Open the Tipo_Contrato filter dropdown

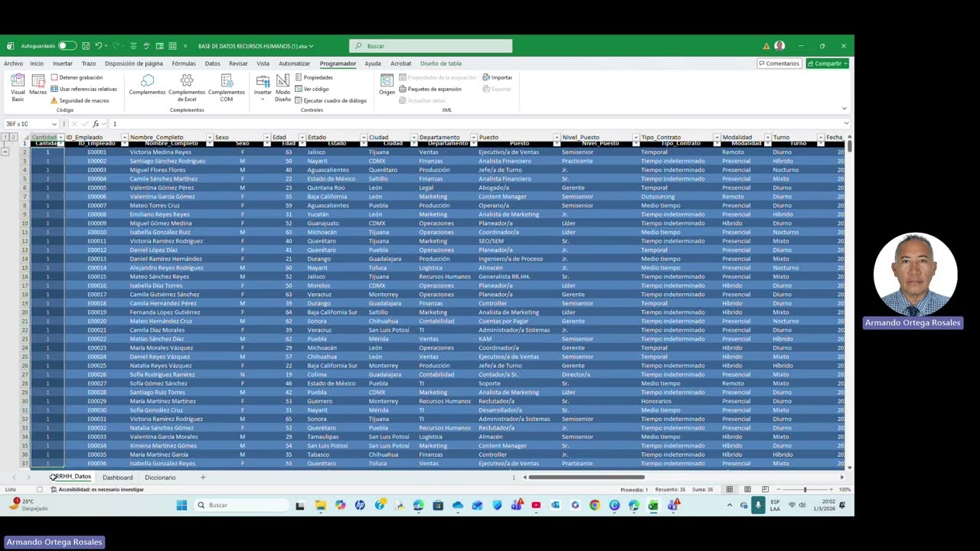[717, 138]
